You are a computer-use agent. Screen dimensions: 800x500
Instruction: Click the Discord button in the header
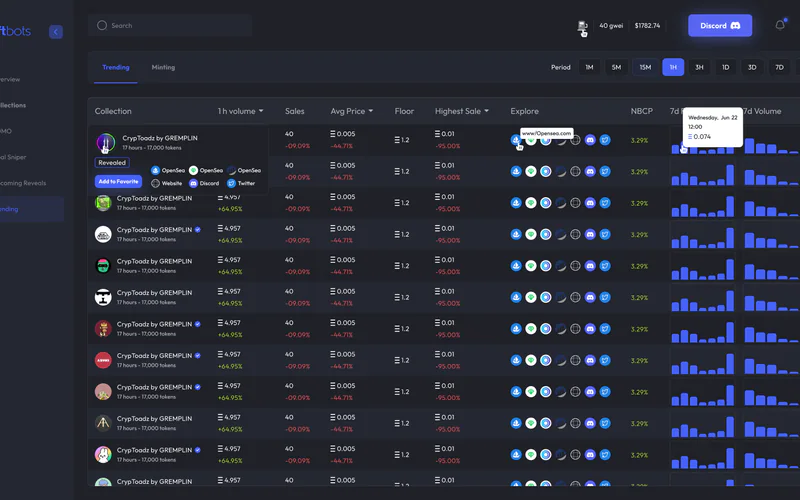[x=720, y=26]
